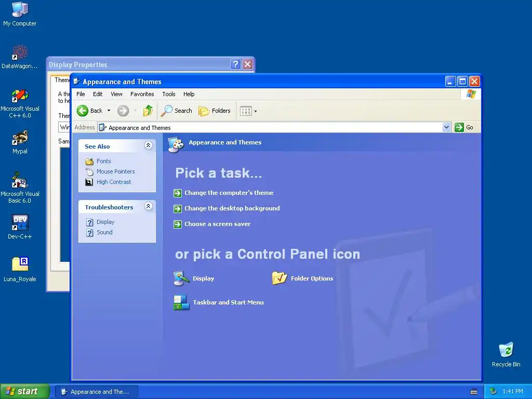This screenshot has height=399, width=532.
Task: Select the DataWagon desktop shortcut
Action: pyautogui.click(x=20, y=57)
